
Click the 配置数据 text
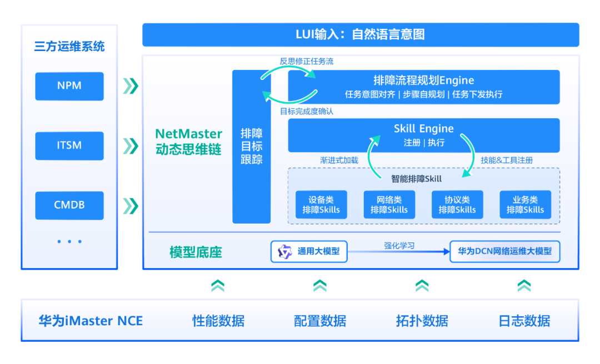pyautogui.click(x=320, y=321)
